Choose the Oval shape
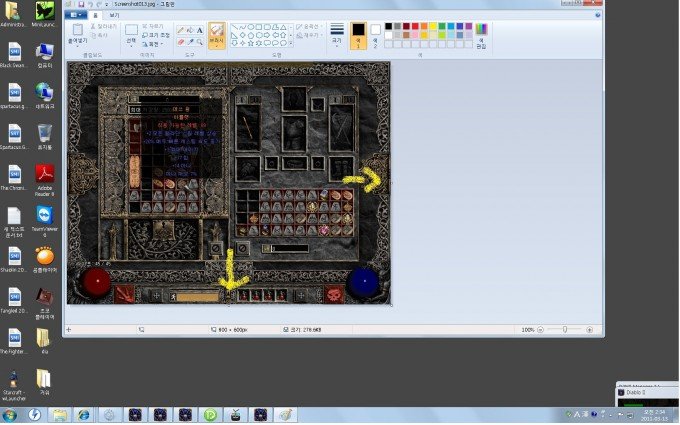 251,27
